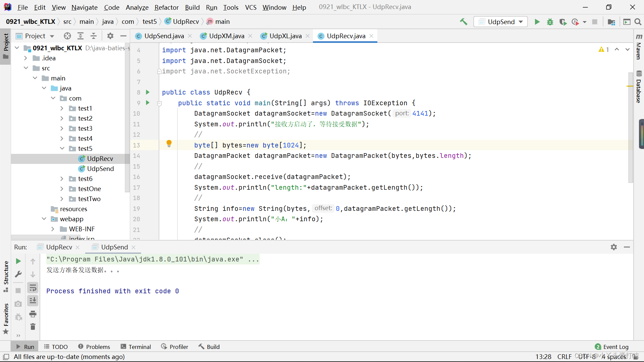The width and height of the screenshot is (644, 362).
Task: Hide the Project panel with minus icon
Action: point(123,36)
